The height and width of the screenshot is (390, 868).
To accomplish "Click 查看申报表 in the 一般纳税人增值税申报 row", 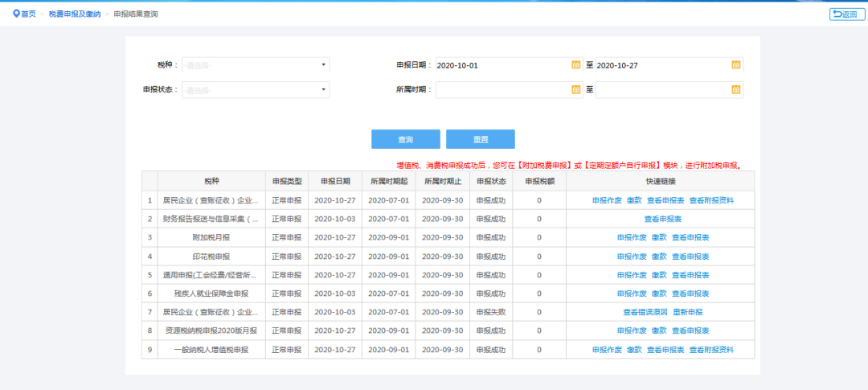I will coord(665,350).
